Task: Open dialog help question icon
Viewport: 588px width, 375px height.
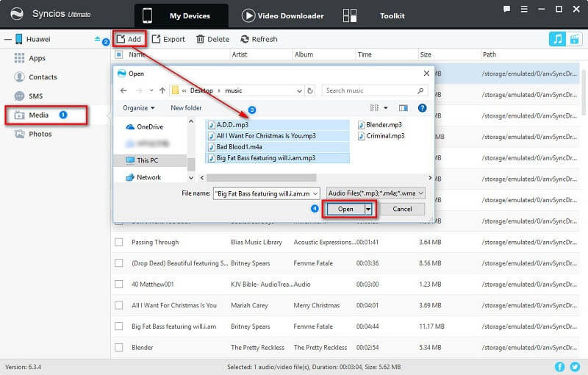Action: point(422,108)
